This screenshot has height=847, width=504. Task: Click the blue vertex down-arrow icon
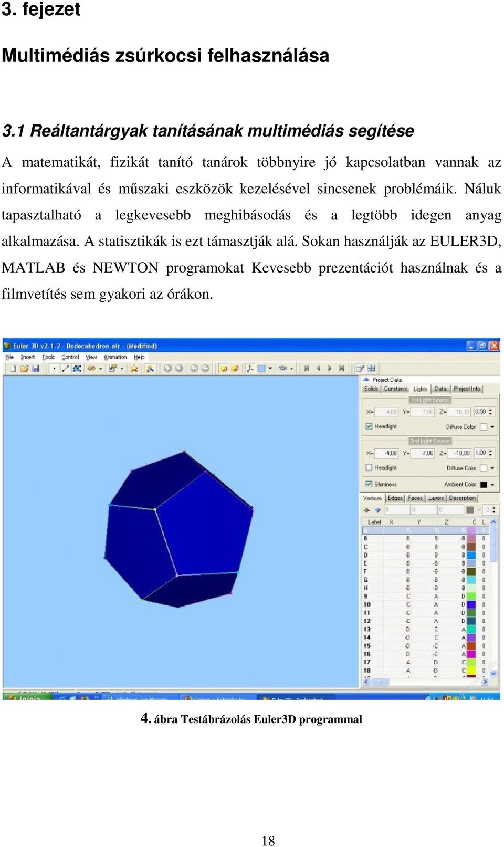click(x=377, y=510)
